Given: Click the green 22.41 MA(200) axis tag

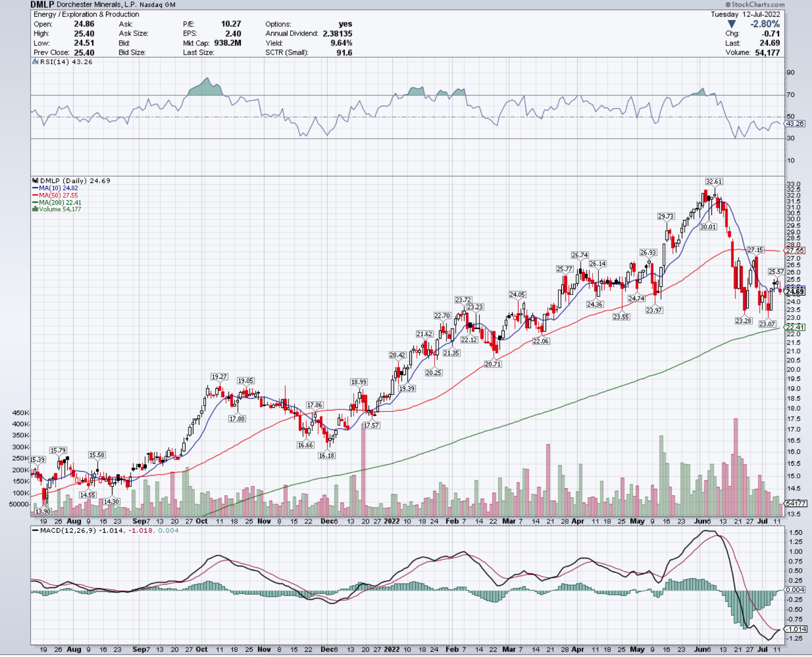Looking at the screenshot, I should click(795, 327).
